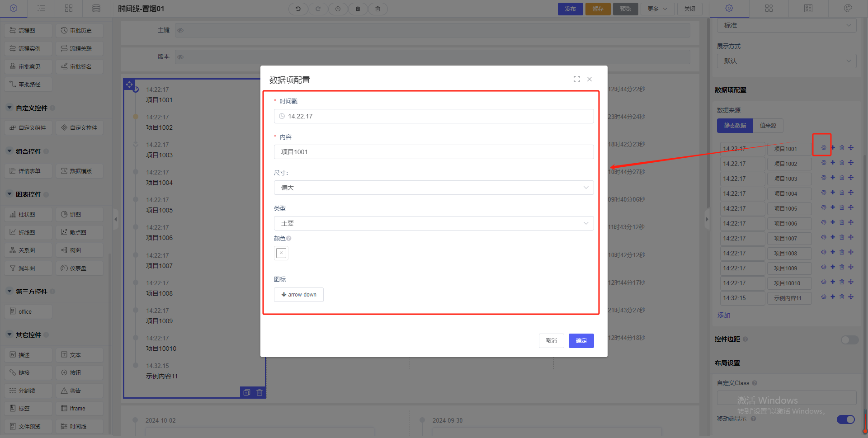Open the 类型 dropdown showing 主要
The width and height of the screenshot is (868, 438).
[433, 223]
